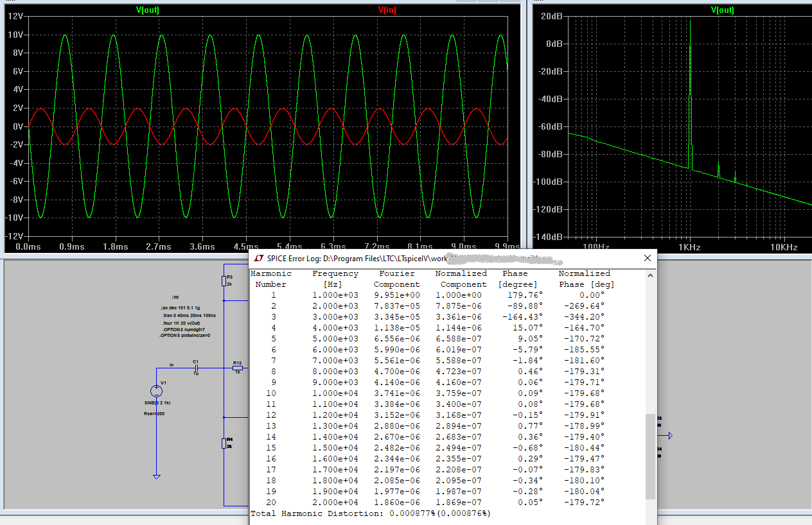Click the 12V vertical axis label
This screenshot has height=525, width=812.
(15, 16)
